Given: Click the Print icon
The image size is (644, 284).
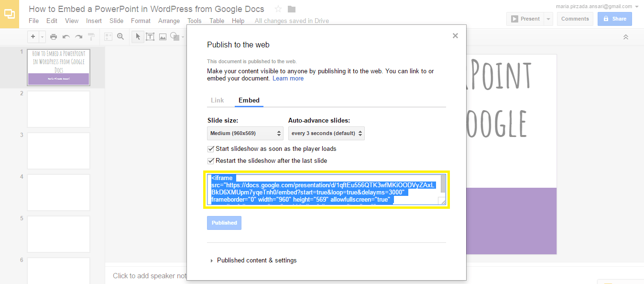Looking at the screenshot, I should (54, 36).
